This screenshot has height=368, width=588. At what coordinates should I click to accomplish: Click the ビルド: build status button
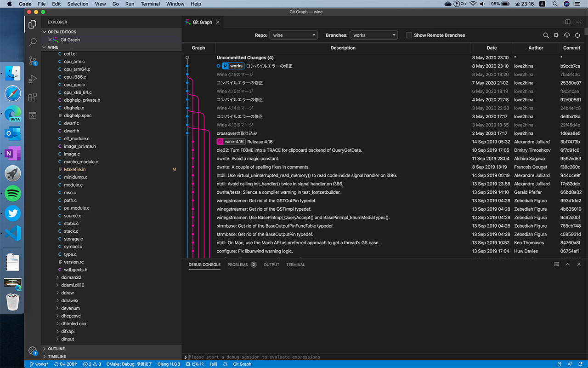[x=196, y=364]
